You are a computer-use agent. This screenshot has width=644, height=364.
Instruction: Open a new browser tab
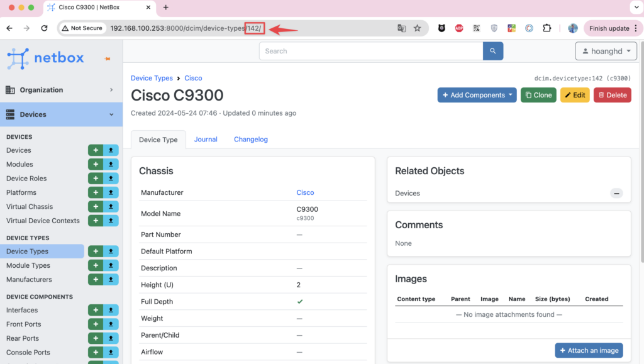165,8
